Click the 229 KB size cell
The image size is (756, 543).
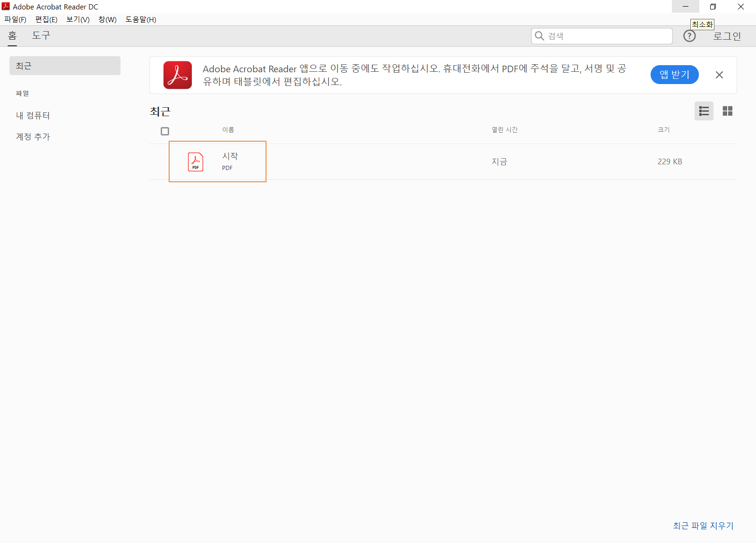point(670,161)
